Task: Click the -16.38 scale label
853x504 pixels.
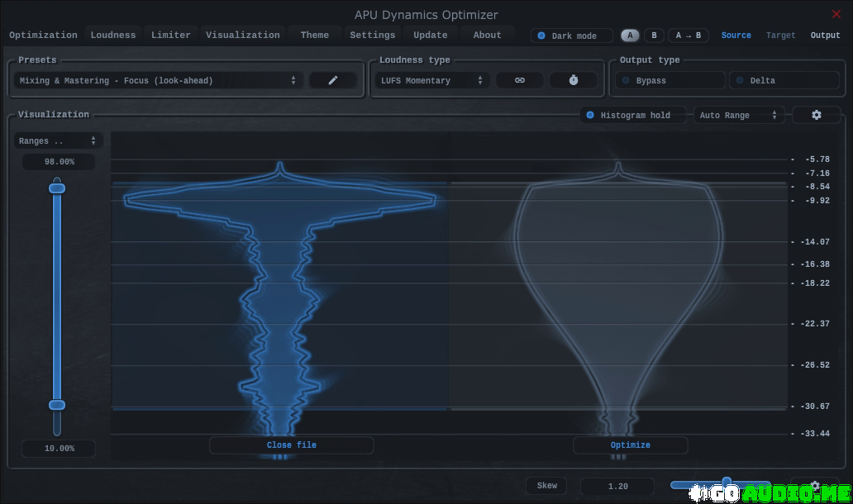Action: click(x=815, y=264)
